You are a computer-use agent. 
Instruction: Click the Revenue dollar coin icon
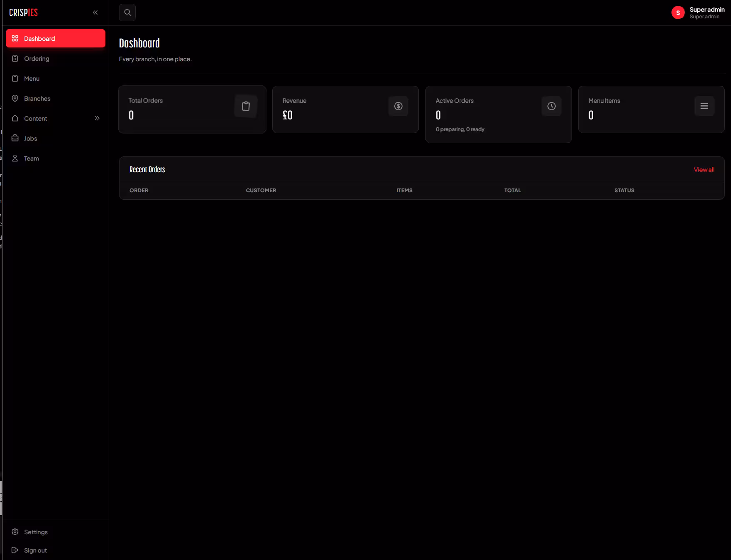click(398, 106)
